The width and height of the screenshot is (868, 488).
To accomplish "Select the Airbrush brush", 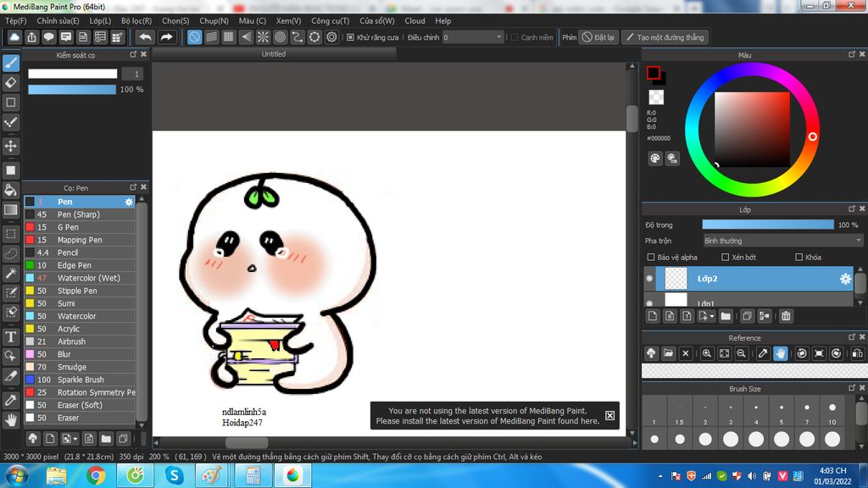I will click(x=80, y=342).
